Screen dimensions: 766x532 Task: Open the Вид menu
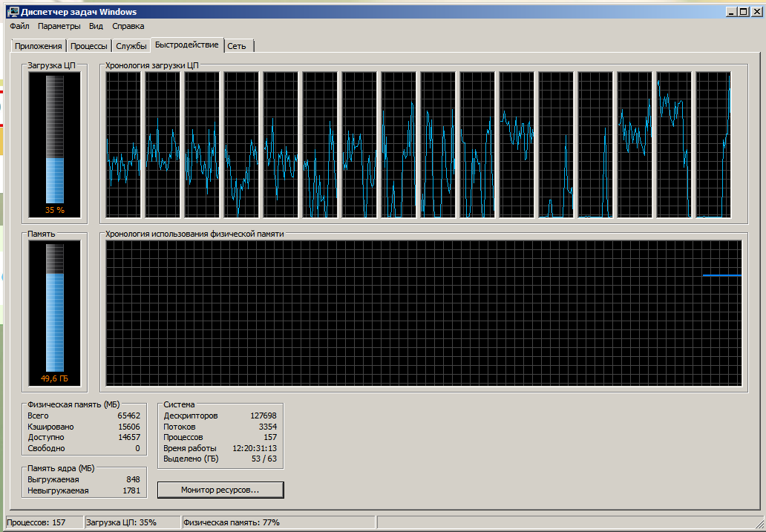pyautogui.click(x=96, y=26)
